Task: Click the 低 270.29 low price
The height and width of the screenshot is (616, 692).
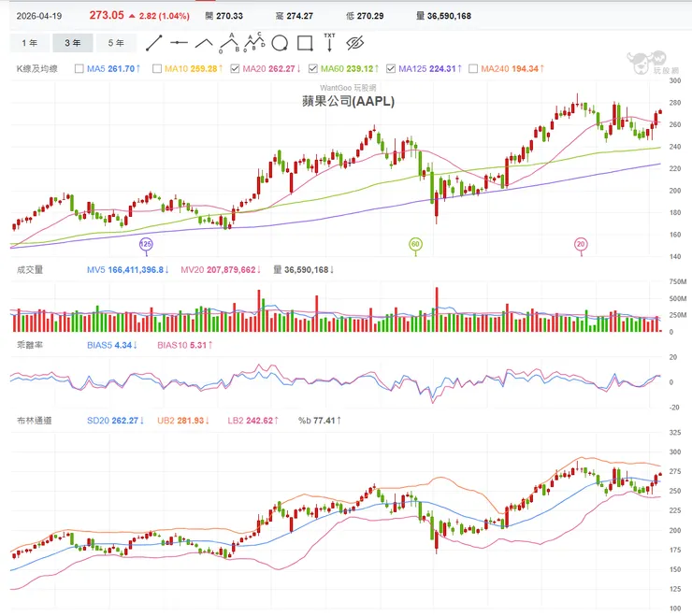Action: (x=365, y=16)
